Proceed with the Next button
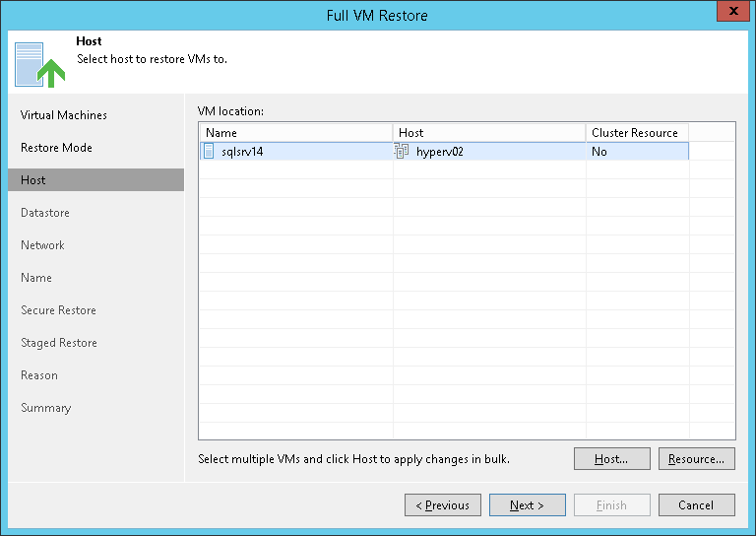 528,505
